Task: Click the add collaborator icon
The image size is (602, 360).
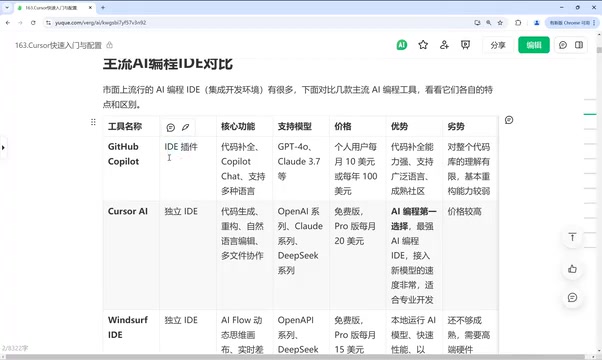Action: 444,45
